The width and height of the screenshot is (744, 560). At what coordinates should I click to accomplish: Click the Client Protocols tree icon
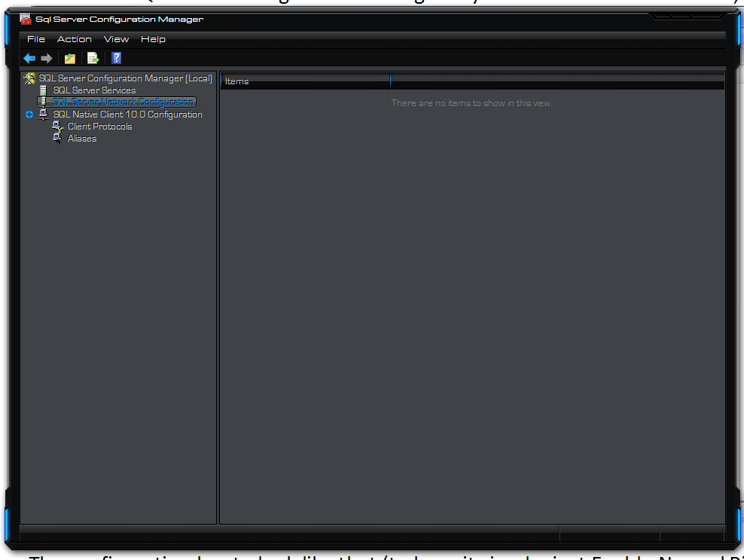coord(57,126)
